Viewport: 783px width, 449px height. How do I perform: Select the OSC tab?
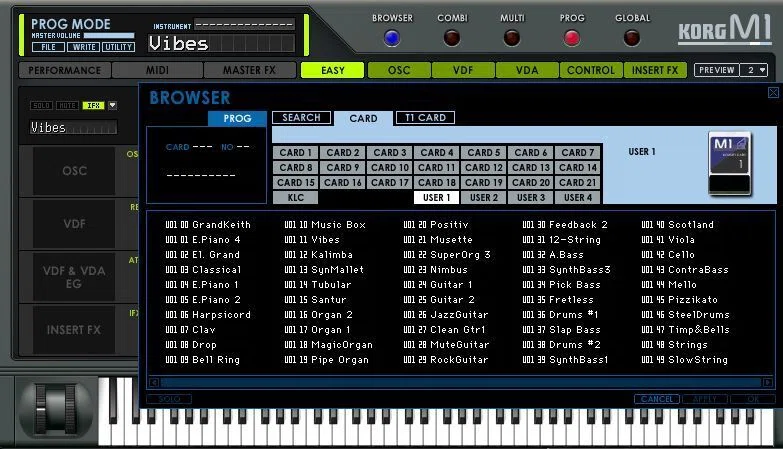[399, 70]
